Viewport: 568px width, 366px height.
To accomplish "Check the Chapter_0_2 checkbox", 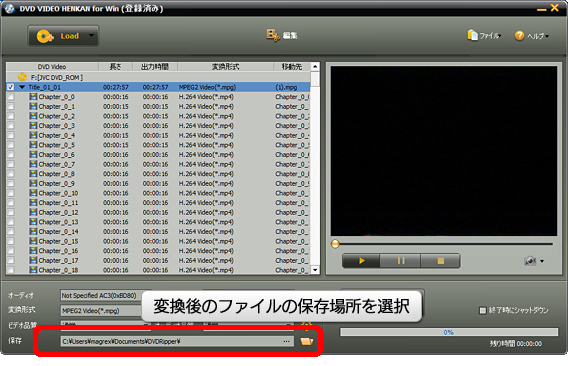I will tap(11, 116).
